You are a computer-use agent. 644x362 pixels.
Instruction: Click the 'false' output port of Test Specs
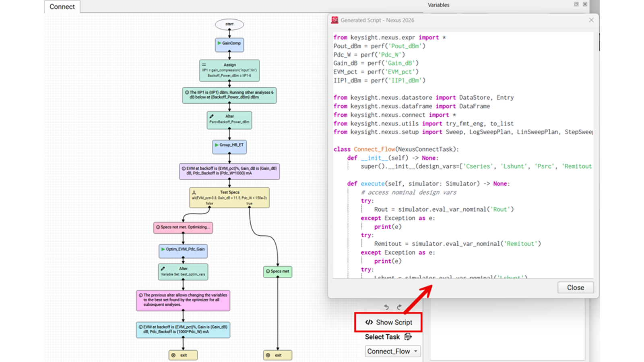[x=209, y=207]
